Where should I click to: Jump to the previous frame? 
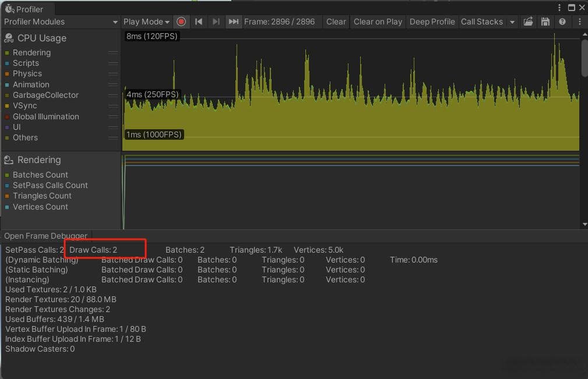pos(199,22)
